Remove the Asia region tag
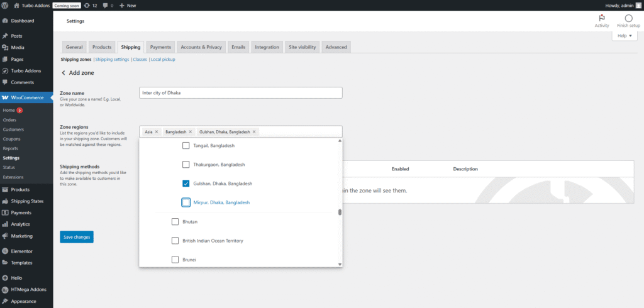This screenshot has width=644, height=308. 157,132
